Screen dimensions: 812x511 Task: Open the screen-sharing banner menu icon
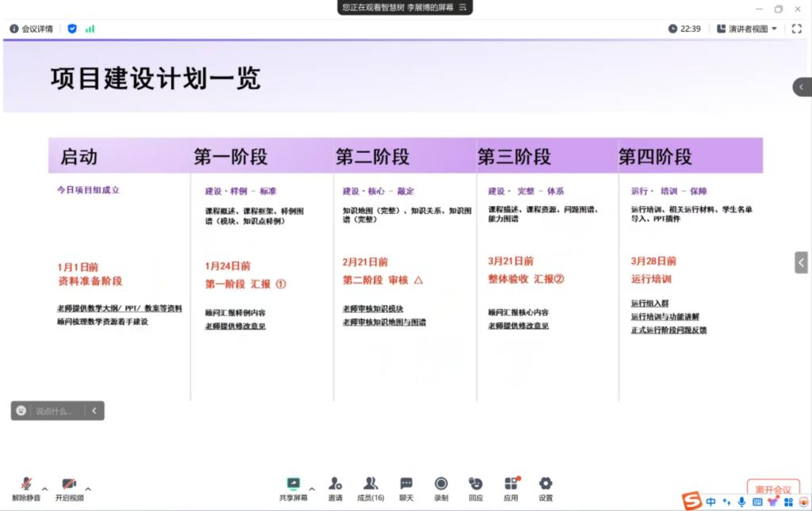click(463, 7)
